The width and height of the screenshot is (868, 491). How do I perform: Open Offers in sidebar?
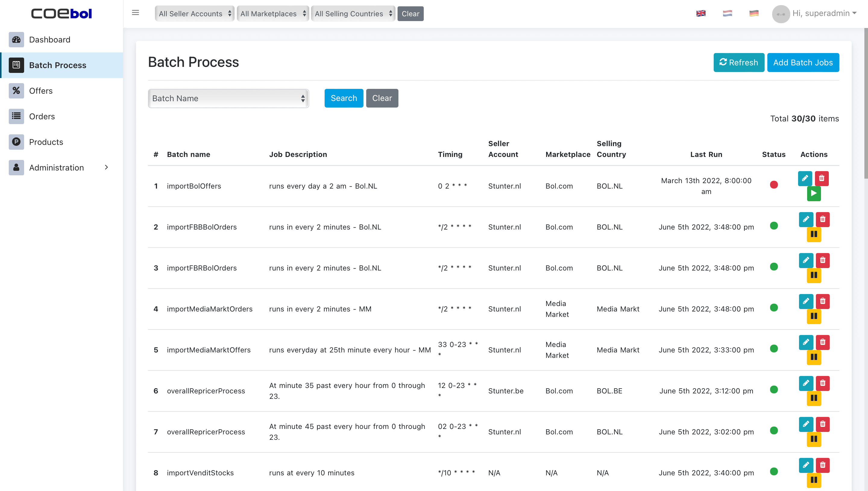(62, 91)
